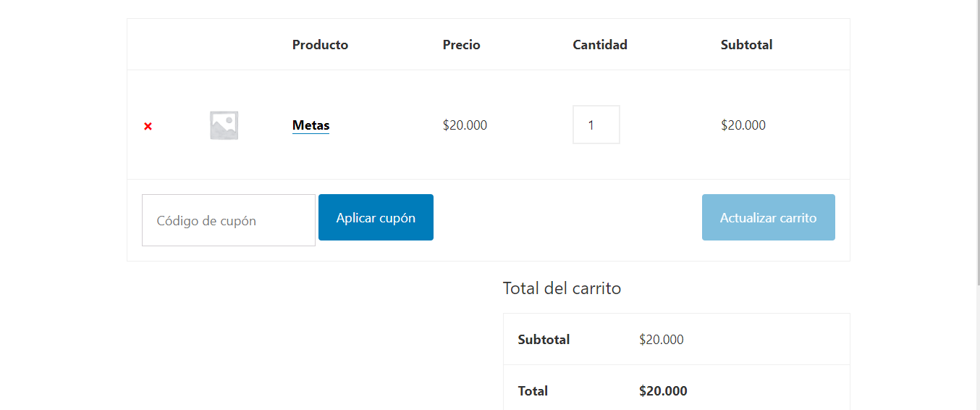Open the Metas placeholder product image
980x410 pixels.
click(x=224, y=125)
